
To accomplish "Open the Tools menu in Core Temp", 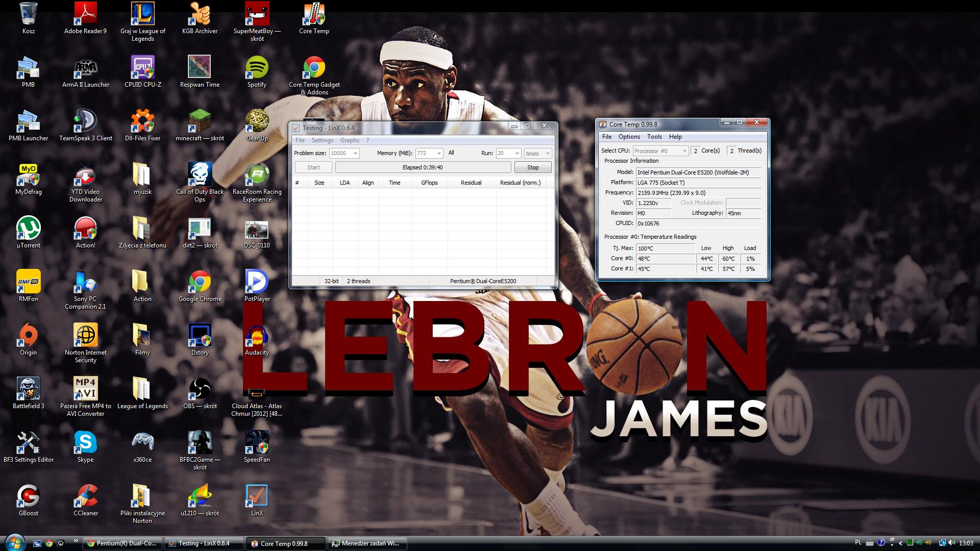I will click(654, 137).
